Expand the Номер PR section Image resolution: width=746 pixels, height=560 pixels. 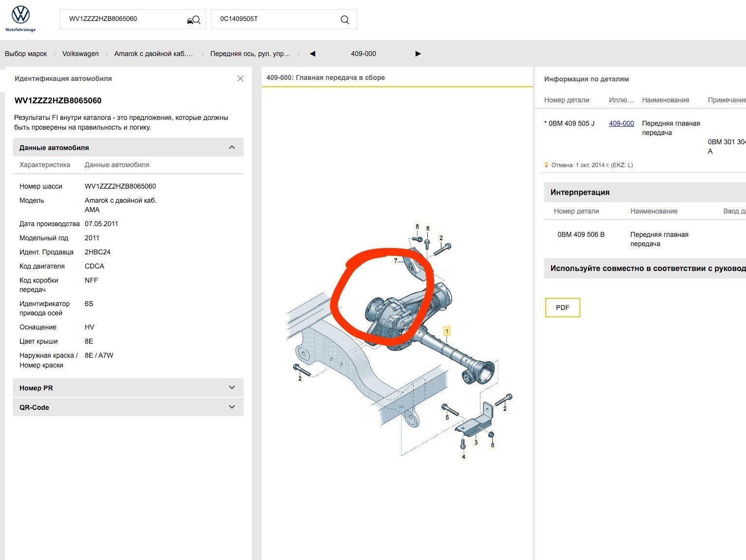point(128,388)
